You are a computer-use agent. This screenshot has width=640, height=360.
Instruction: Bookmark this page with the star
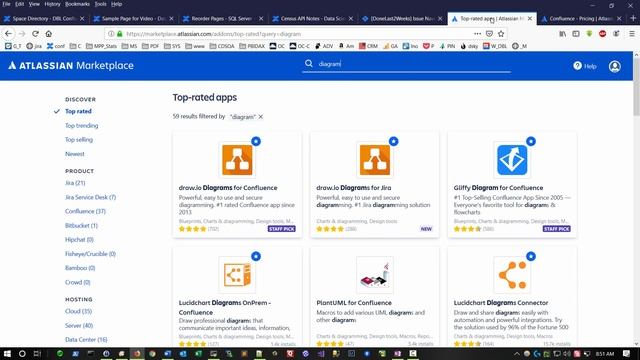[x=501, y=34]
